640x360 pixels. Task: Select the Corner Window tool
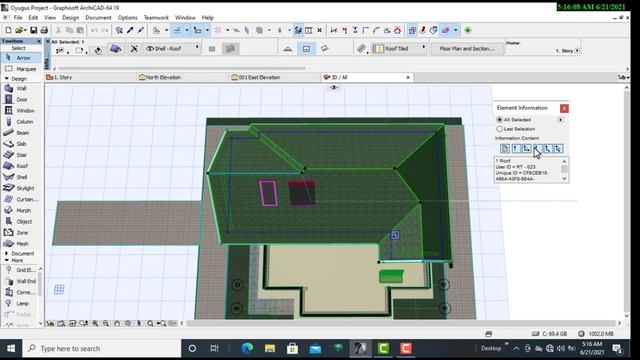(x=20, y=292)
